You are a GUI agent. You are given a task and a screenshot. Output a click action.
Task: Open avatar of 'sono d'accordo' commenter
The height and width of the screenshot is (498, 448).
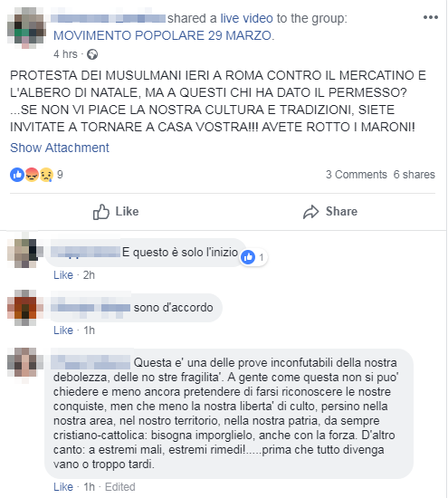click(x=25, y=308)
